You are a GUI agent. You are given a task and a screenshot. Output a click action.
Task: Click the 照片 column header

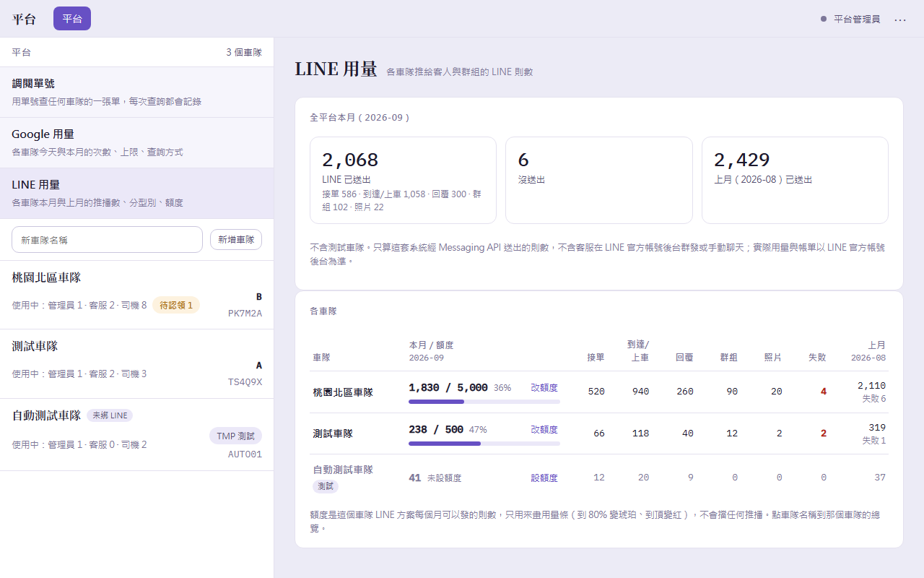pyautogui.click(x=773, y=358)
